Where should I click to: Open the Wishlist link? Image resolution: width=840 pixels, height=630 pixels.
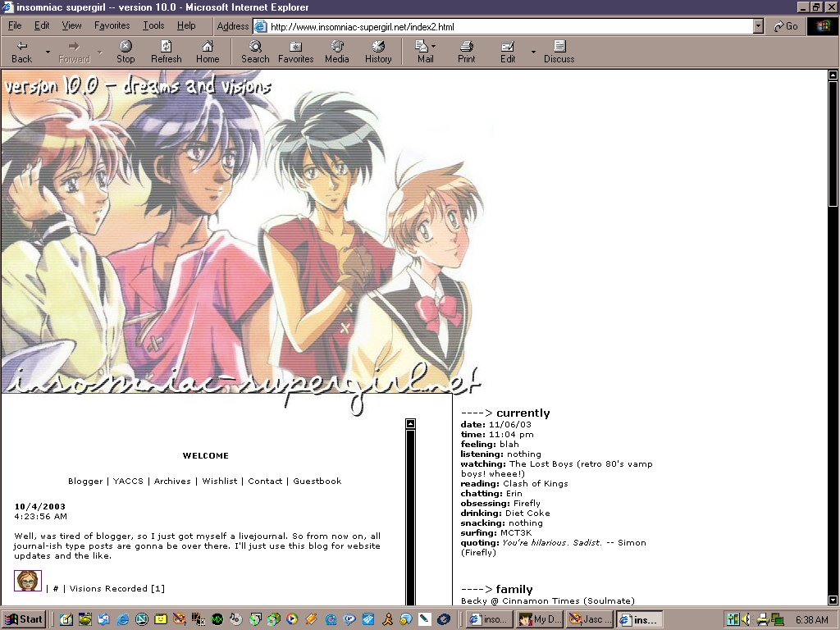220,481
